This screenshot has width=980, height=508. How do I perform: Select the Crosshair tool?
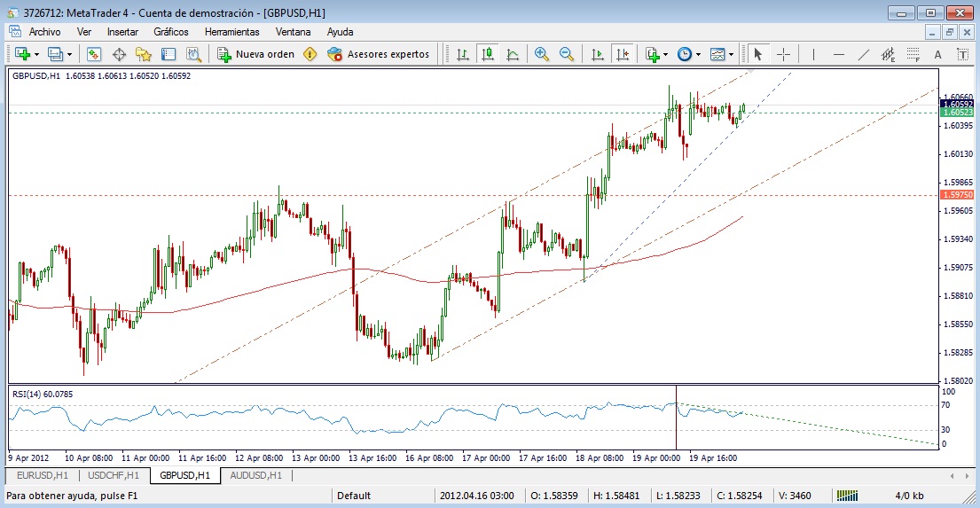[783, 54]
